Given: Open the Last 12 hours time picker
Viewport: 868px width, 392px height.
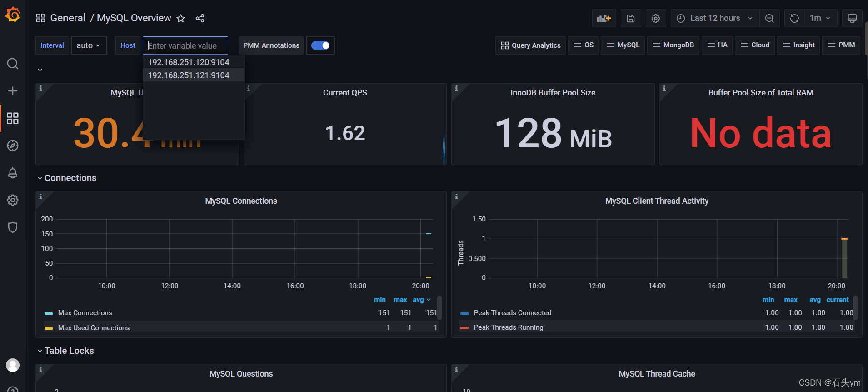Looking at the screenshot, I should pyautogui.click(x=715, y=18).
